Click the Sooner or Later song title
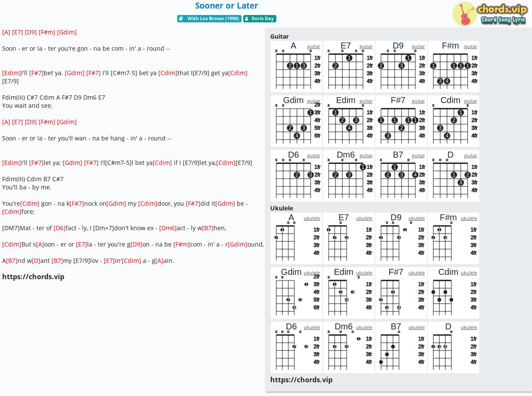Image resolution: width=532 pixels, height=396 pixels. click(227, 6)
